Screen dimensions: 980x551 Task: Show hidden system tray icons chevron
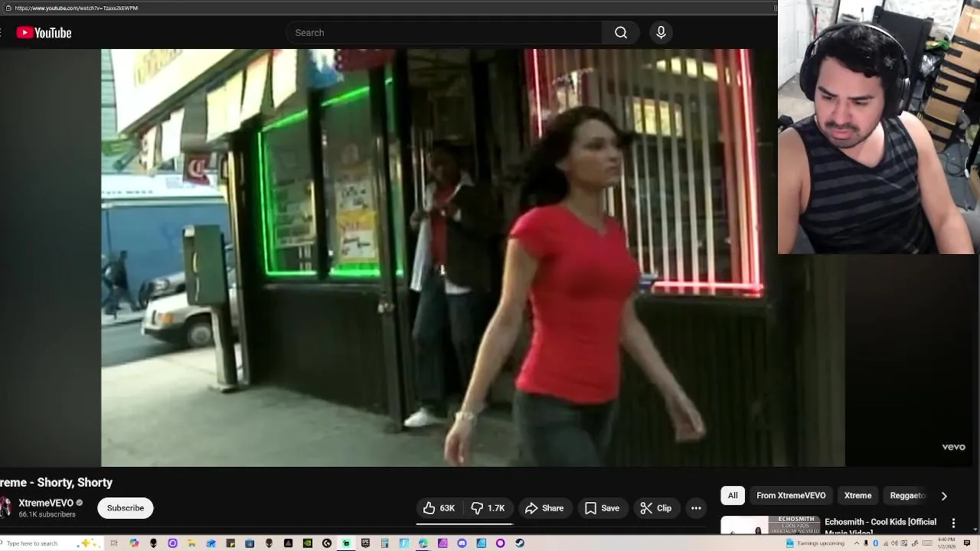click(857, 543)
